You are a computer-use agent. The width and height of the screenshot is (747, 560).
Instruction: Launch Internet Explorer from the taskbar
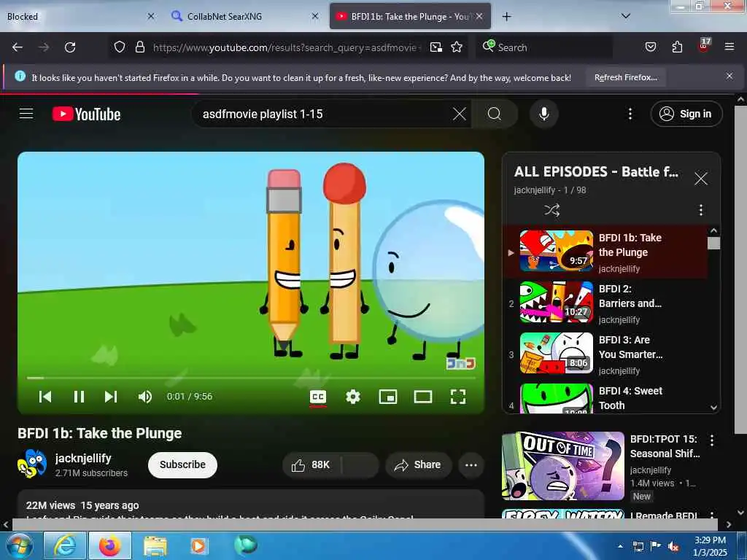tap(65, 545)
